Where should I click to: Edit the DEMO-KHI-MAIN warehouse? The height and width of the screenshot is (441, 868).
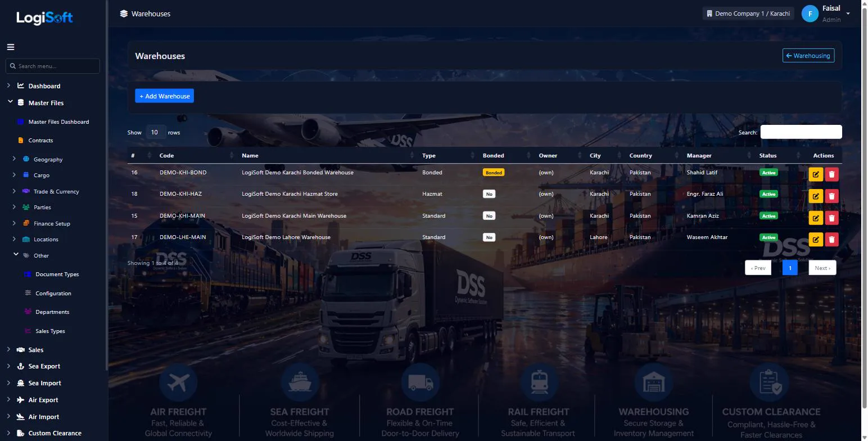click(816, 218)
